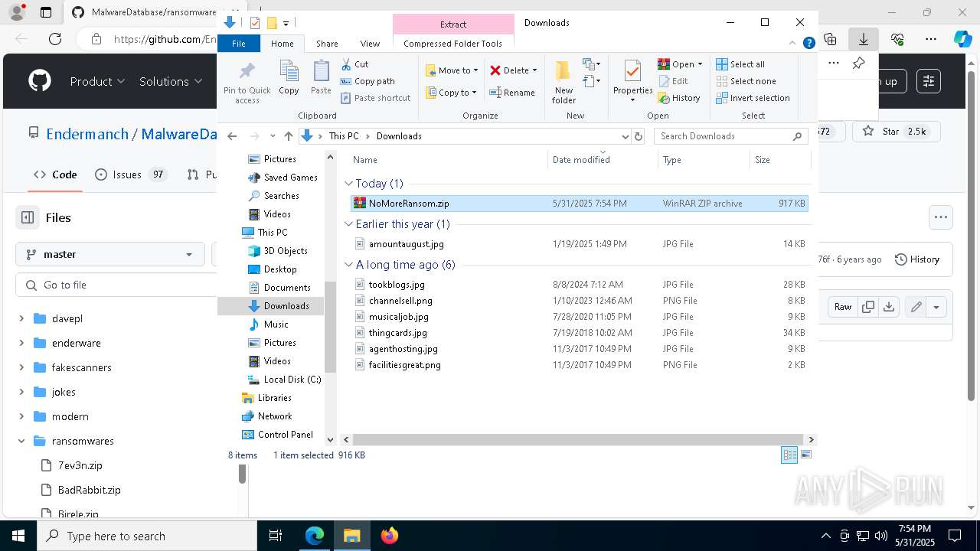Screen dimensions: 980x551
Task: Switch to the Share ribbon tab
Action: [327, 44]
